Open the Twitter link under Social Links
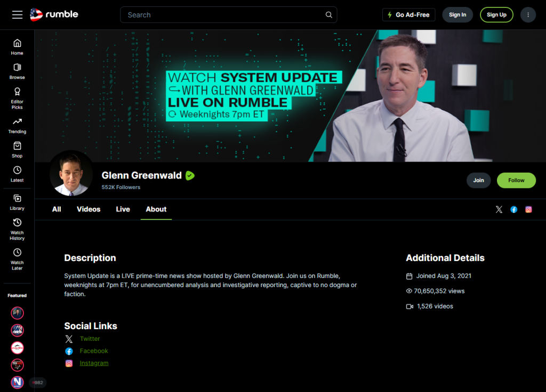 coord(90,338)
